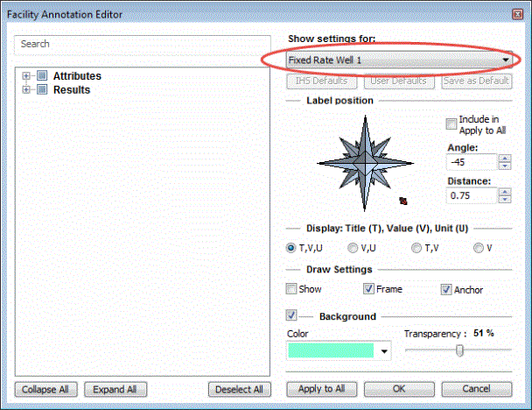532x410 pixels.
Task: Select the T,V,U display option
Action: click(291, 248)
